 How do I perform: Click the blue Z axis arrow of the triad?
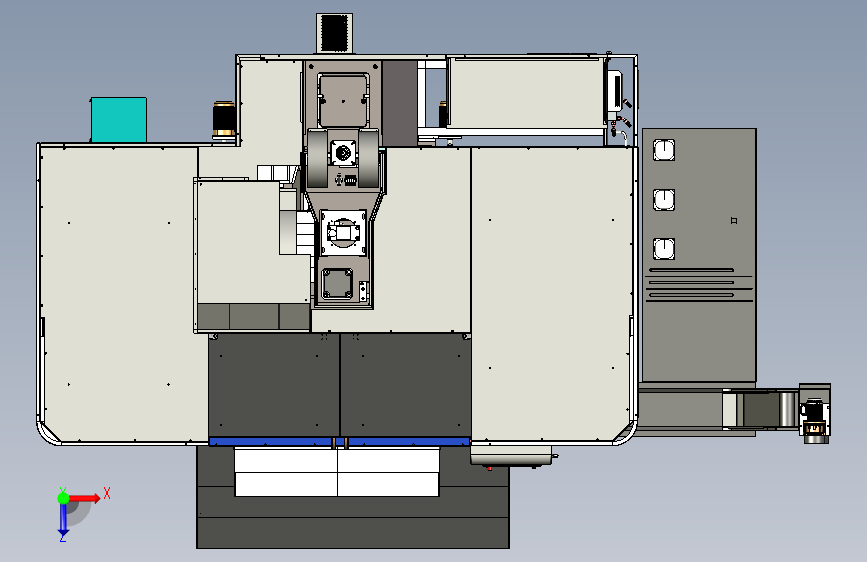tap(63, 520)
